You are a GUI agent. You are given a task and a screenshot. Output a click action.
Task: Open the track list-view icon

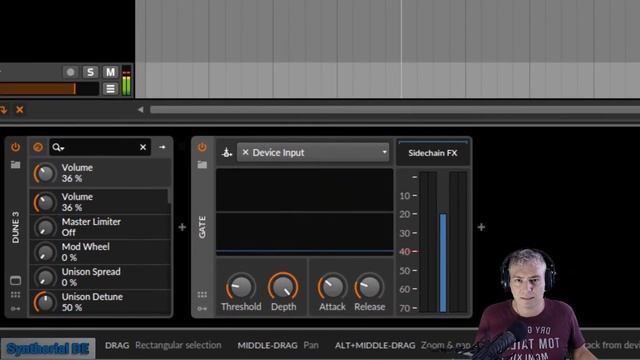[110, 89]
